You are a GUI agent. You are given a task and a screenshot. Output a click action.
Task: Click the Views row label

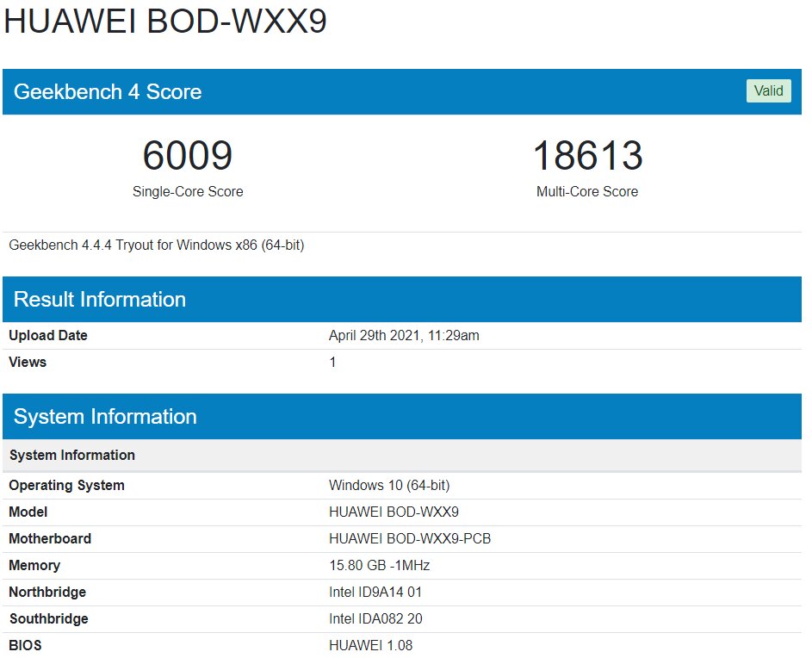tap(28, 363)
